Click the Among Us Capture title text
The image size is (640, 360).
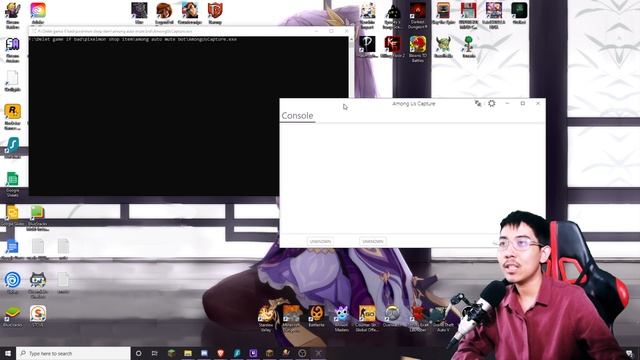tap(413, 104)
